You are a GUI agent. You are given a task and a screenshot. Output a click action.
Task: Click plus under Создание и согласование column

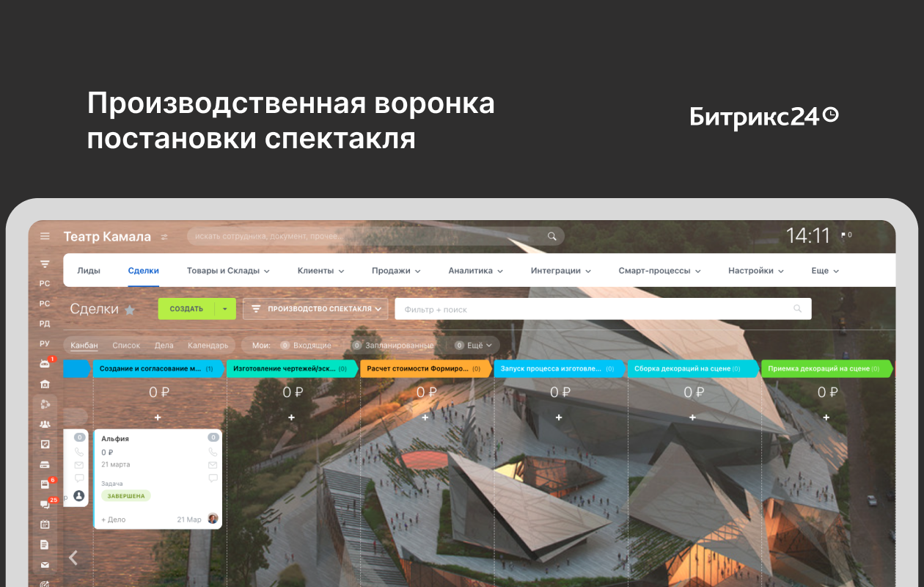pos(158,418)
